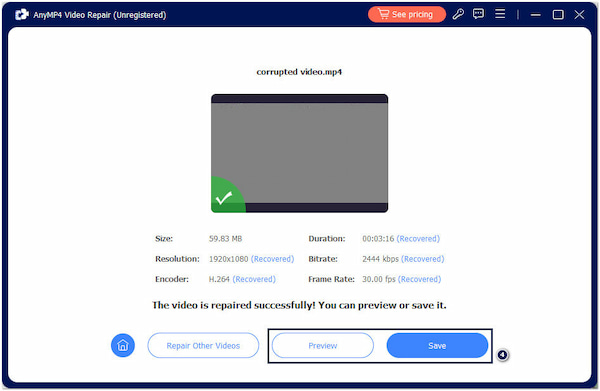The width and height of the screenshot is (600, 391).
Task: Click the 00:03:16 duration value
Action: tap(378, 239)
